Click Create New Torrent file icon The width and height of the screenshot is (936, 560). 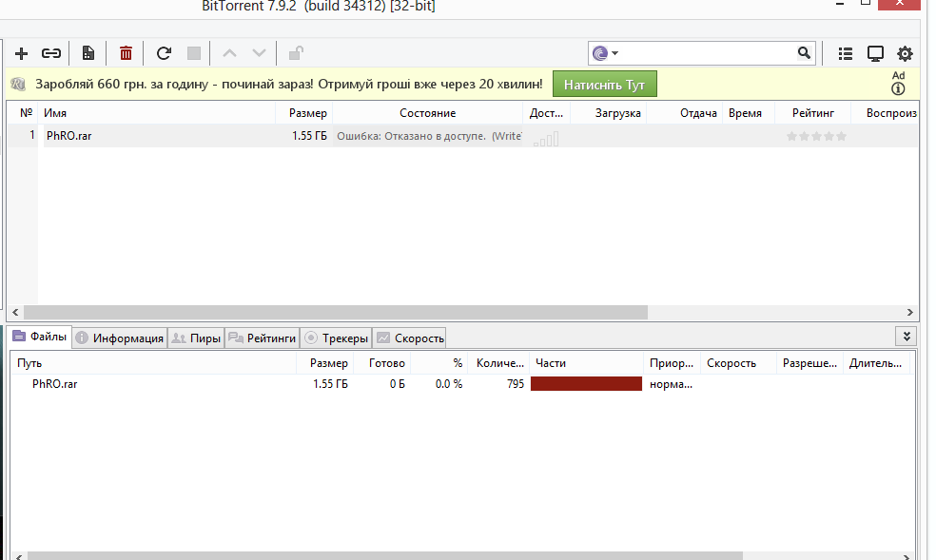tap(88, 53)
